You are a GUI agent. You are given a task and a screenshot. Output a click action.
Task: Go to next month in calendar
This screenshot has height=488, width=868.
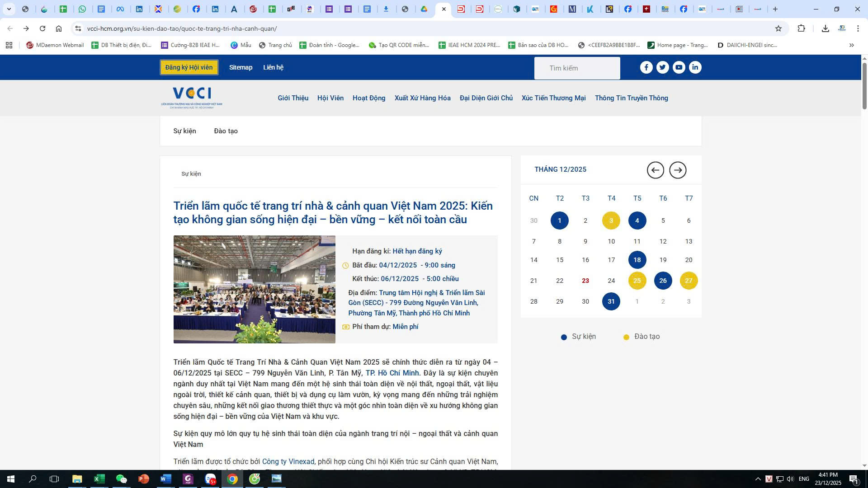pyautogui.click(x=677, y=170)
